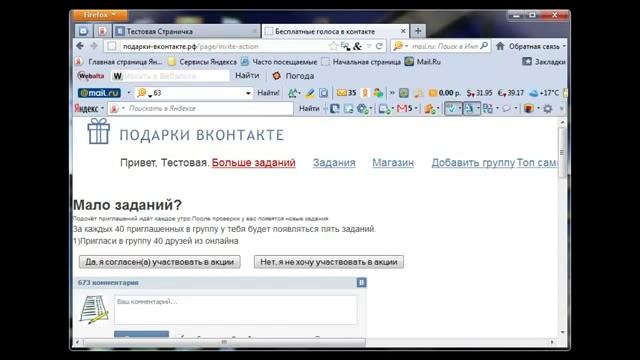The image size is (640, 360).
Task: Click the euro rate 39.17 indicator
Action: click(x=511, y=93)
